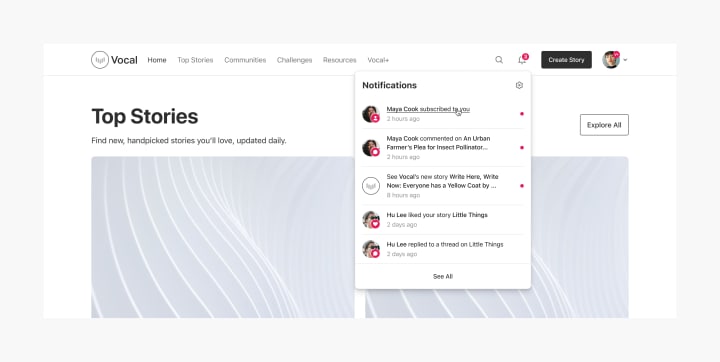Open Vocal's new story notification

click(443, 186)
